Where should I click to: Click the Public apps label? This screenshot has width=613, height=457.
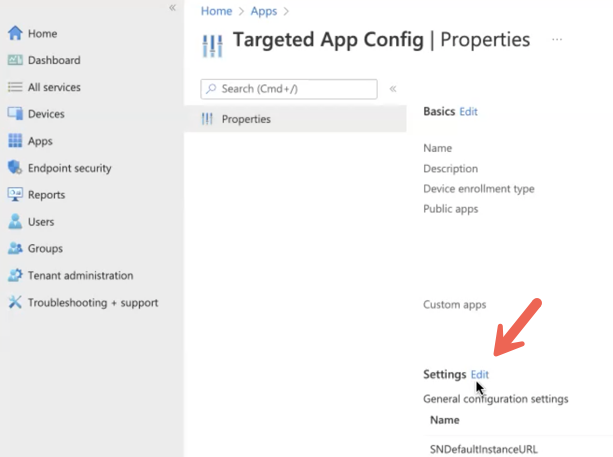(x=450, y=209)
